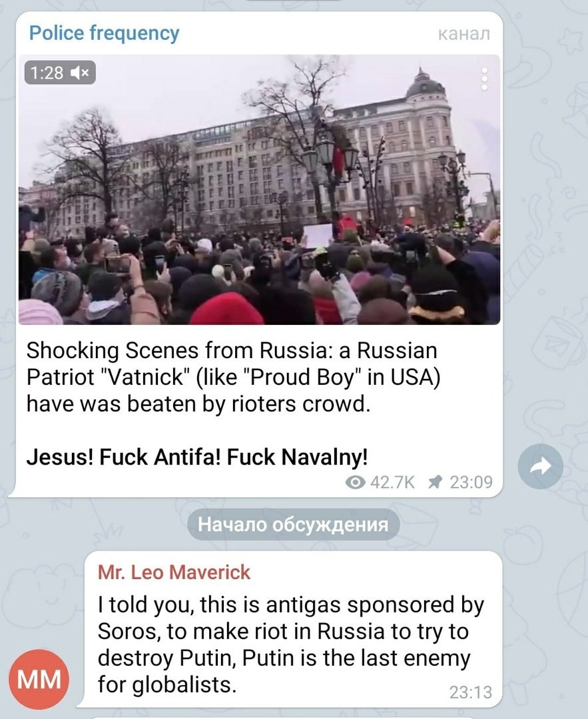Click the 23:09 post timestamp
Image resolution: width=588 pixels, height=719 pixels.
point(471,482)
